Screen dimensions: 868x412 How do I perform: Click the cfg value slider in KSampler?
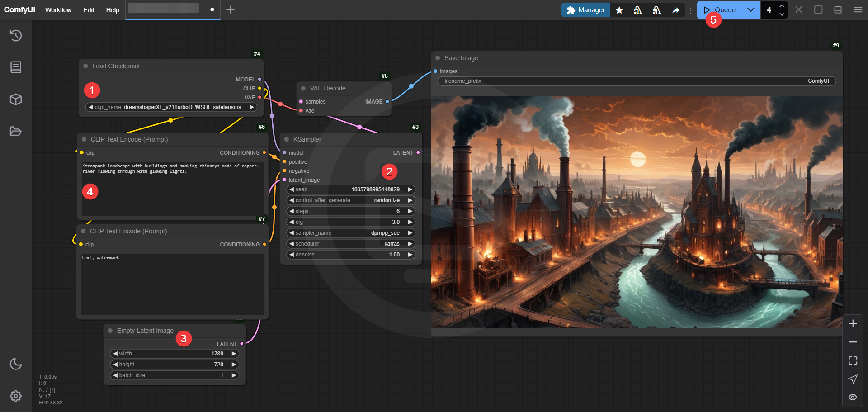pyautogui.click(x=351, y=222)
